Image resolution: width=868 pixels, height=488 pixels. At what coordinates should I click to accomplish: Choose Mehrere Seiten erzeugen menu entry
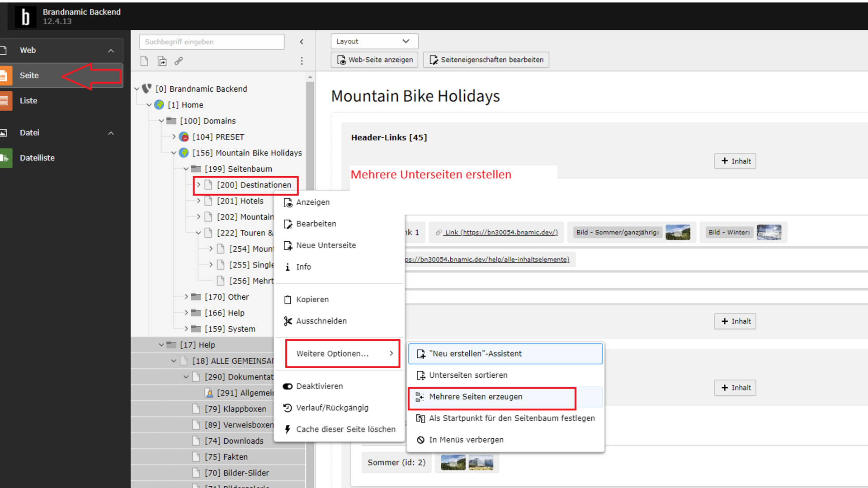click(476, 397)
